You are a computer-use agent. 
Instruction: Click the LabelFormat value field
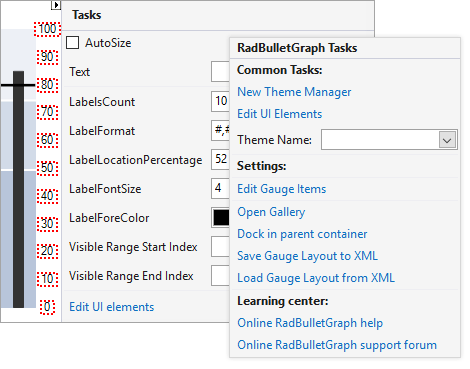(220, 130)
